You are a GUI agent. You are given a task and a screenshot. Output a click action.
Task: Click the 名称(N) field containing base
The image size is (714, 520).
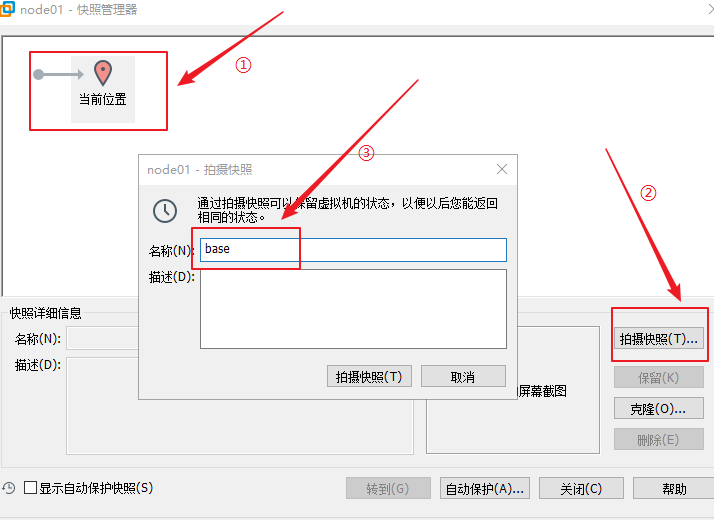coord(353,250)
